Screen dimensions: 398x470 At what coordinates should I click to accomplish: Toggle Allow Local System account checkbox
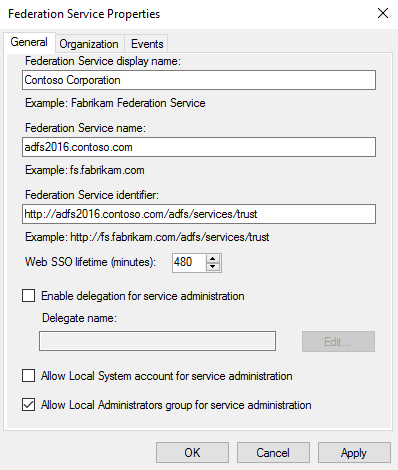[29, 376]
